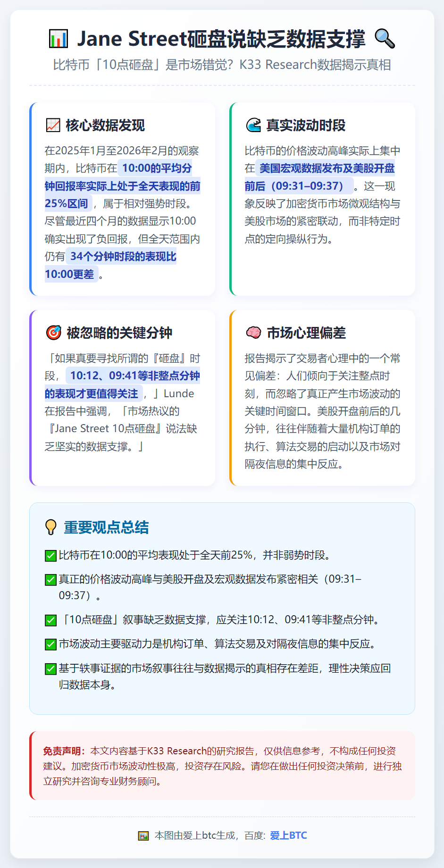
Task: Click the 市场心理偏差 heading
Action: point(306,333)
